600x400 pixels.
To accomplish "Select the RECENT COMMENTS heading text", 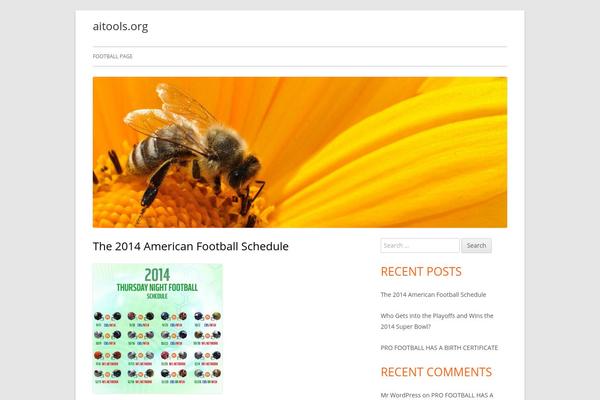I will pos(436,372).
